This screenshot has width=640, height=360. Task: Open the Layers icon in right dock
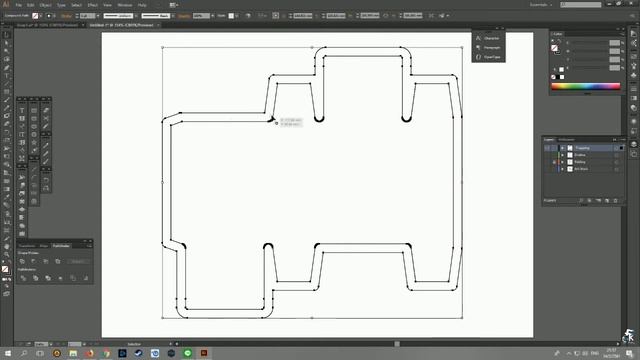point(633,144)
